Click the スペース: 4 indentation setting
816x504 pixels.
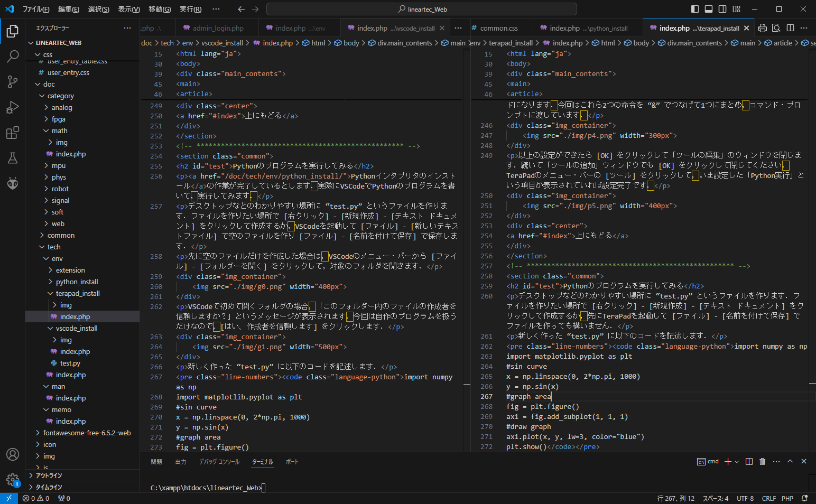716,498
